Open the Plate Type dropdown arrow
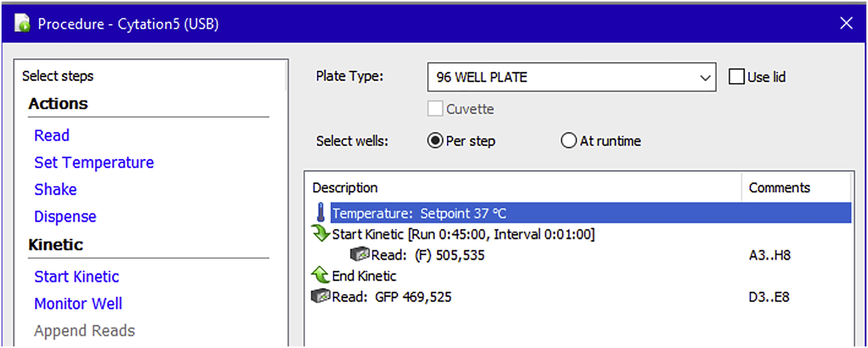The width and height of the screenshot is (868, 348). point(705,77)
